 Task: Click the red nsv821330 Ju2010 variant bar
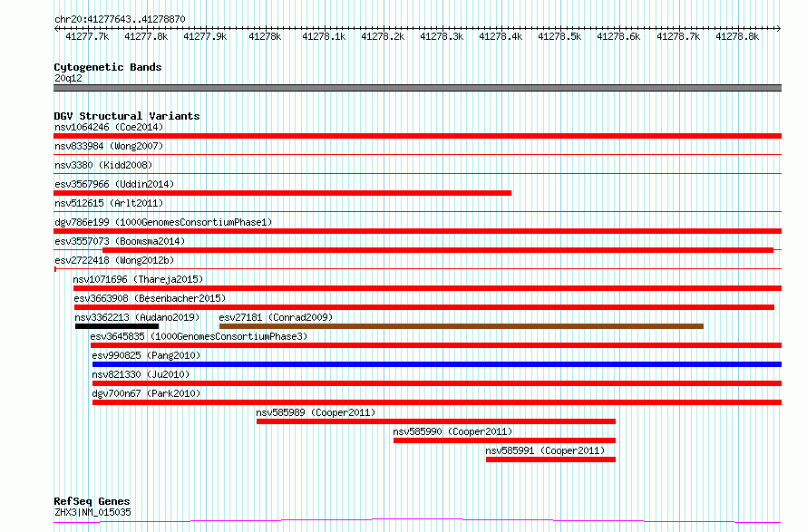437,383
